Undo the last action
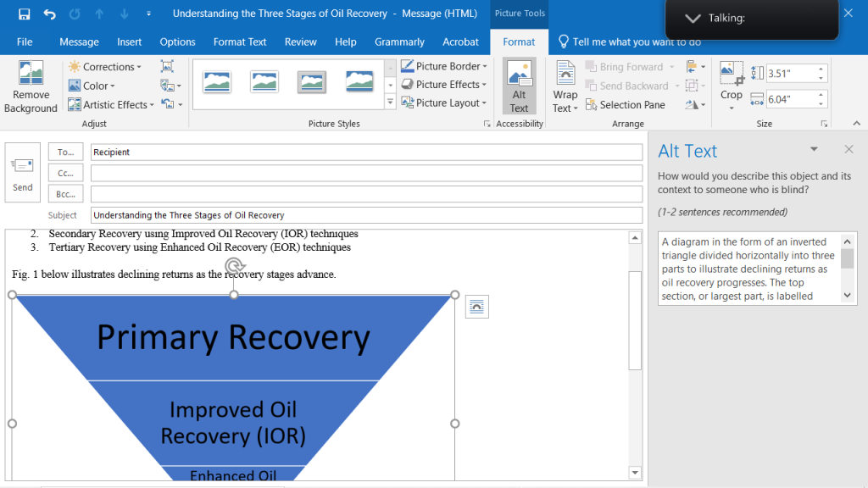 tap(49, 14)
